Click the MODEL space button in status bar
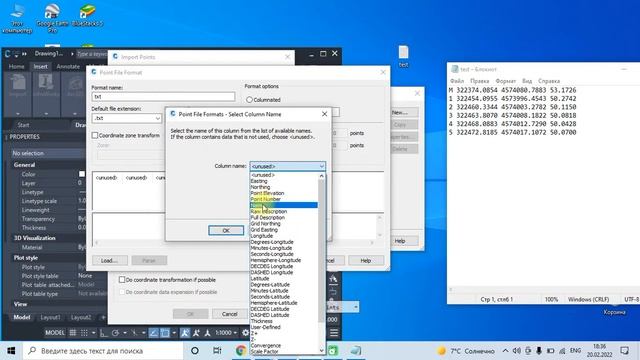640x360 pixels. [x=55, y=333]
